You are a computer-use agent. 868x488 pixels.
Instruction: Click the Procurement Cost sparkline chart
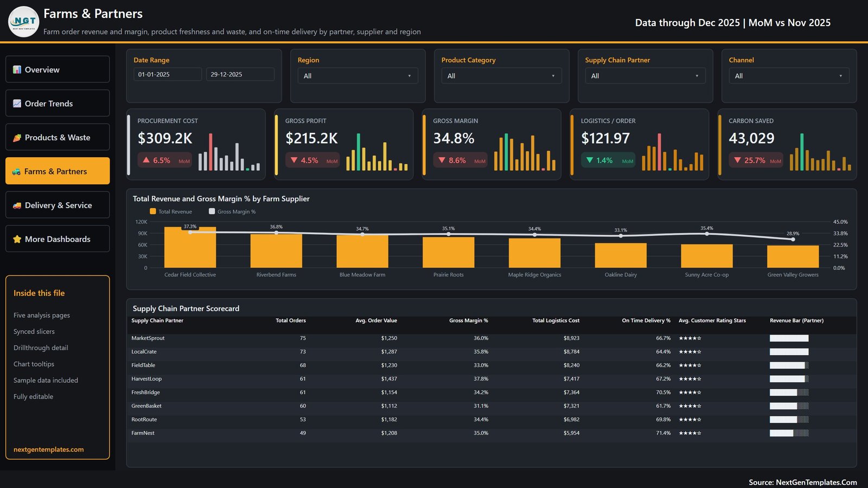229,152
